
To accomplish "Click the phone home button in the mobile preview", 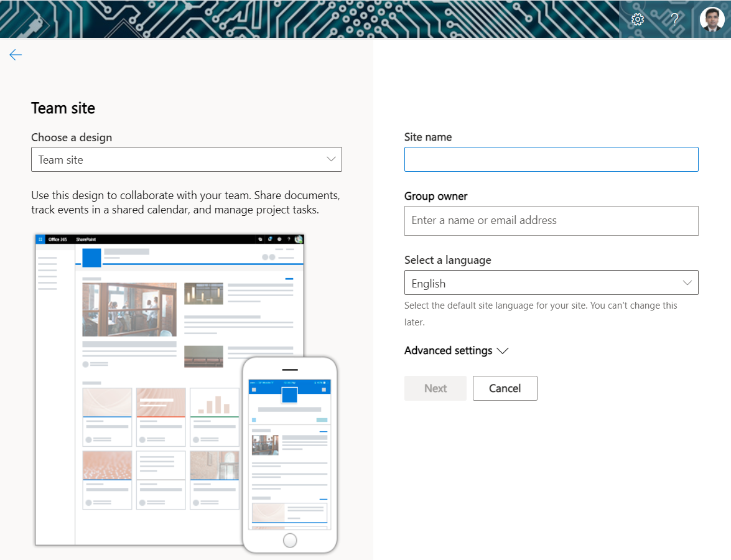I will [x=289, y=540].
